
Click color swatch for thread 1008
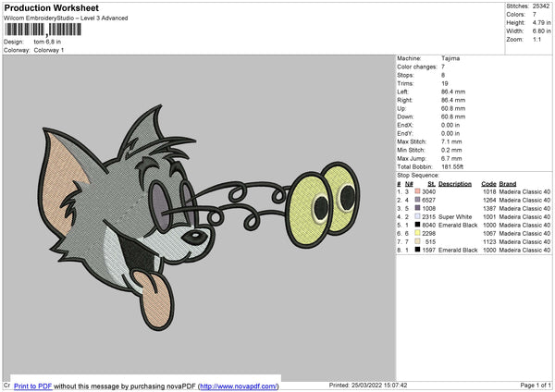[417, 208]
